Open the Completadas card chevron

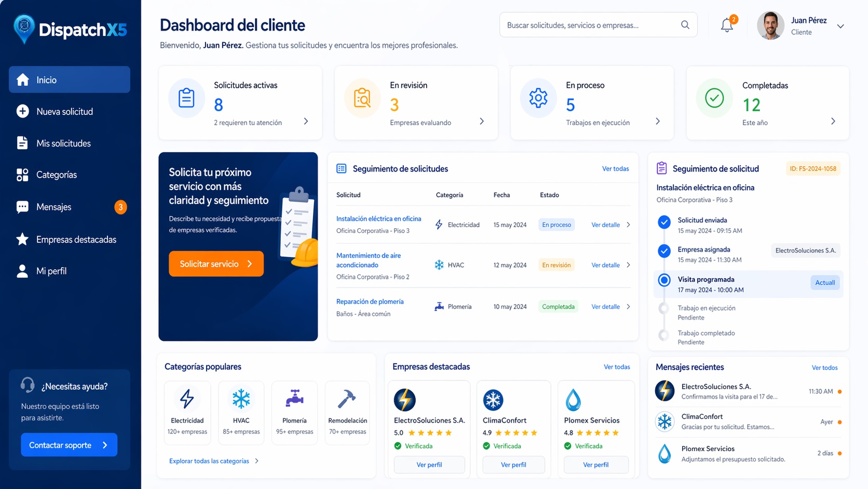click(x=833, y=122)
